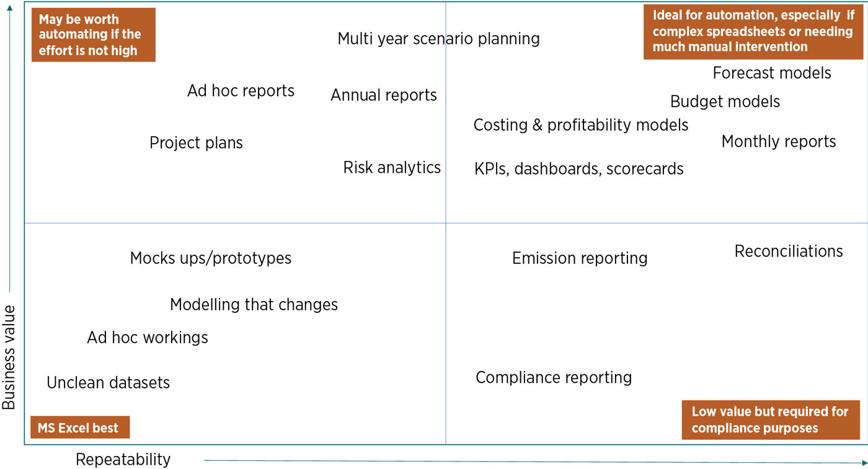Select the 'Unclean datasets' label
This screenshot has height=469, width=868.
click(108, 383)
